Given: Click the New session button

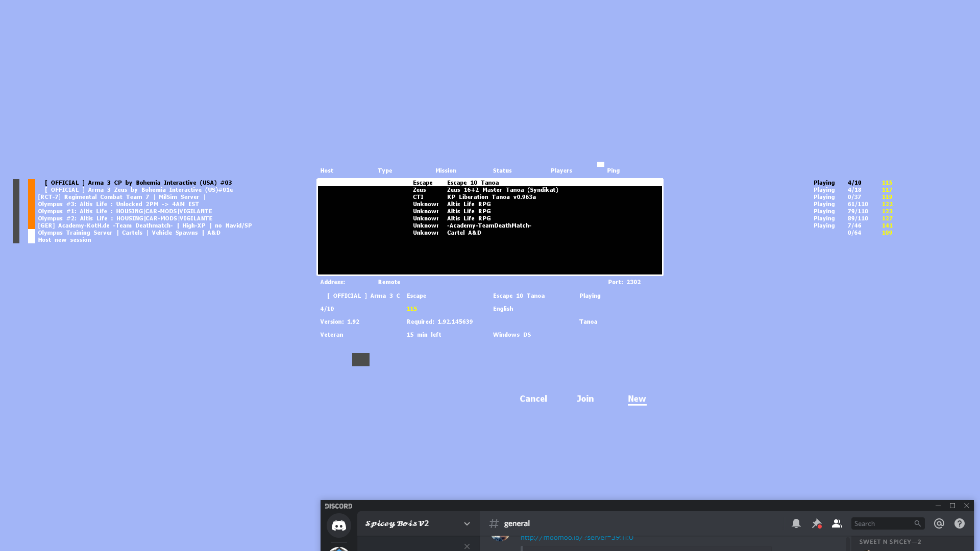Looking at the screenshot, I should click(x=636, y=399).
